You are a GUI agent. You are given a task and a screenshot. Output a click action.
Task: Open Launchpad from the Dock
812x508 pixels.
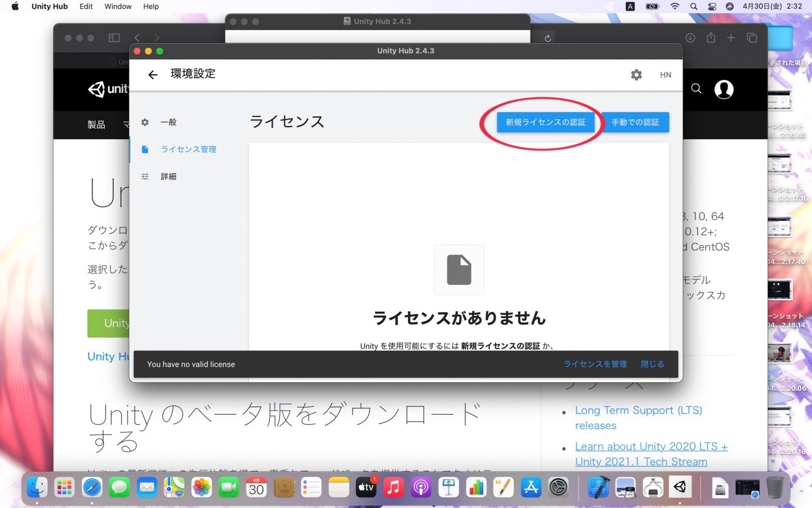64,487
